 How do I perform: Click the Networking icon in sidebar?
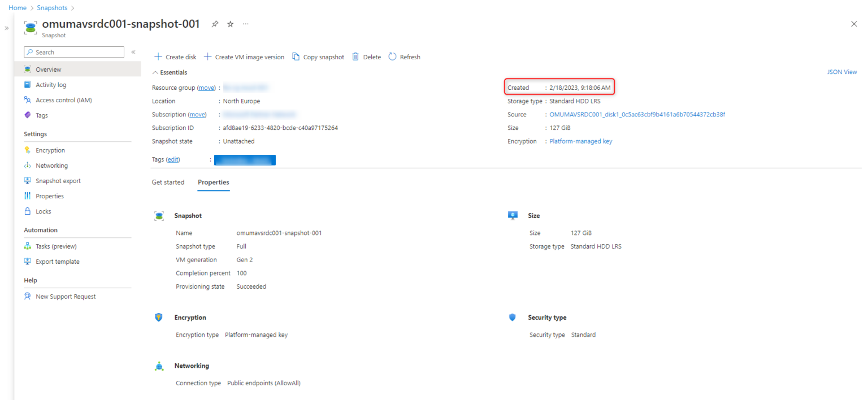point(28,166)
